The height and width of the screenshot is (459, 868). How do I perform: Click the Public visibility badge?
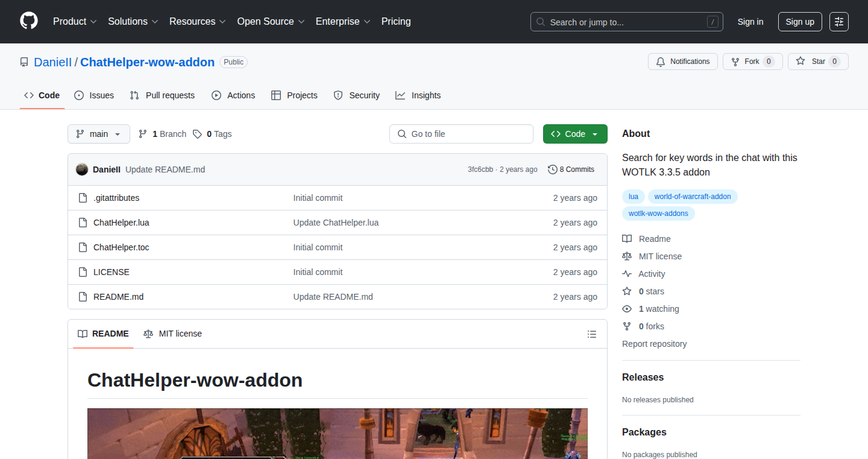point(233,62)
